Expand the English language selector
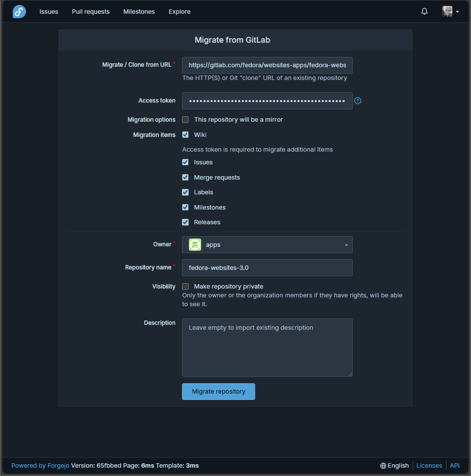The height and width of the screenshot is (476, 471). point(398,465)
